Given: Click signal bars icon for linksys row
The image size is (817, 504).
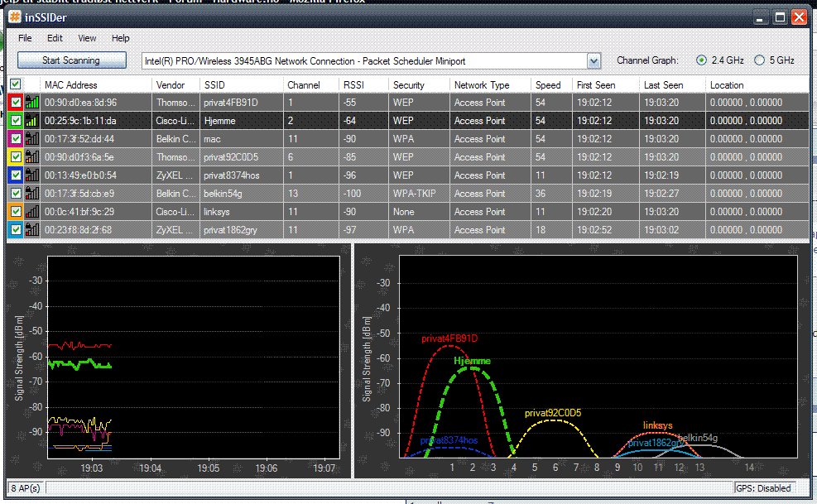Looking at the screenshot, I should [x=32, y=212].
